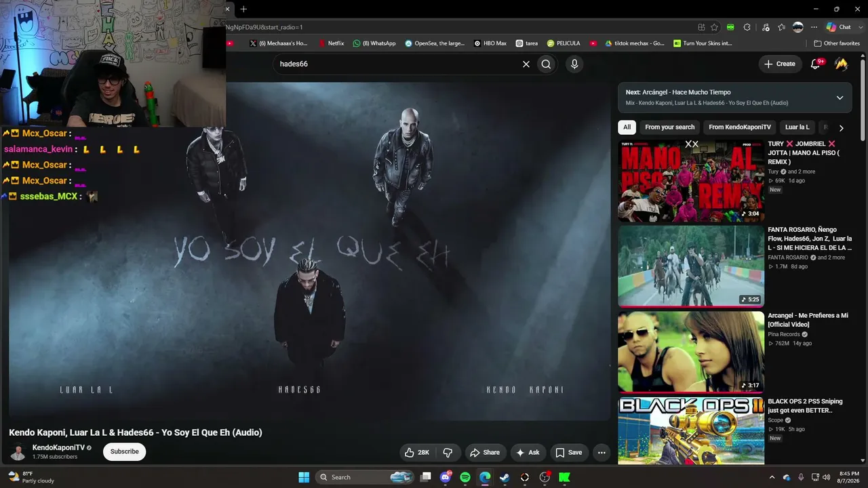Open the KendoKaponiTV channel name link
The width and height of the screenshot is (868, 488).
58,447
